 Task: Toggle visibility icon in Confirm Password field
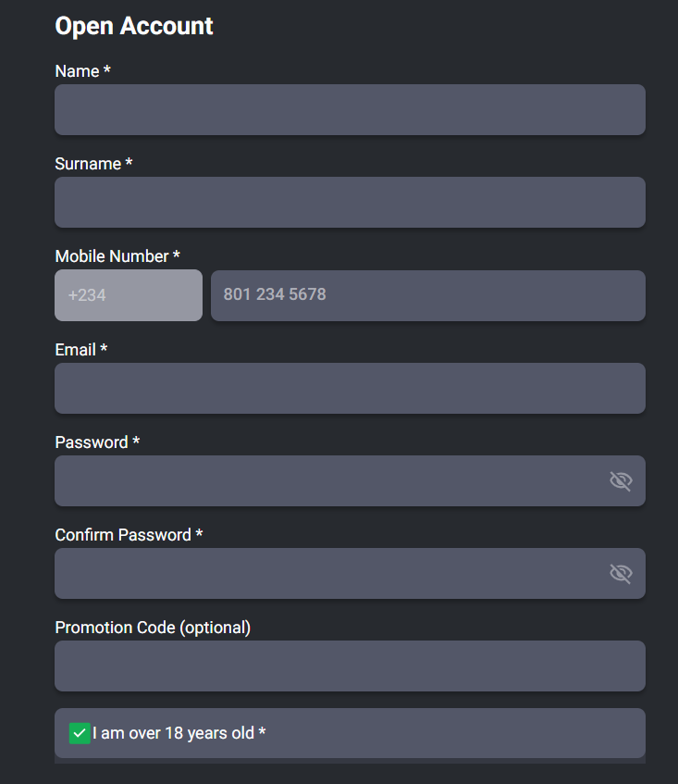coord(621,573)
